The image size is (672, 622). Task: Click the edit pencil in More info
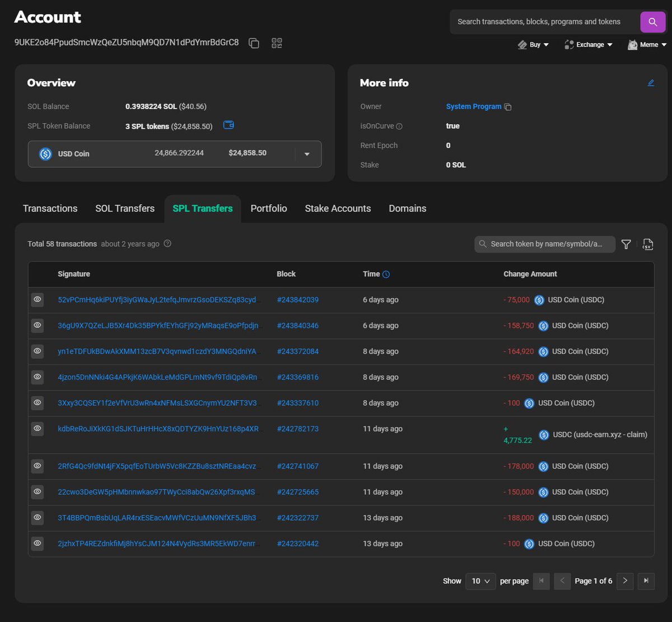point(651,83)
